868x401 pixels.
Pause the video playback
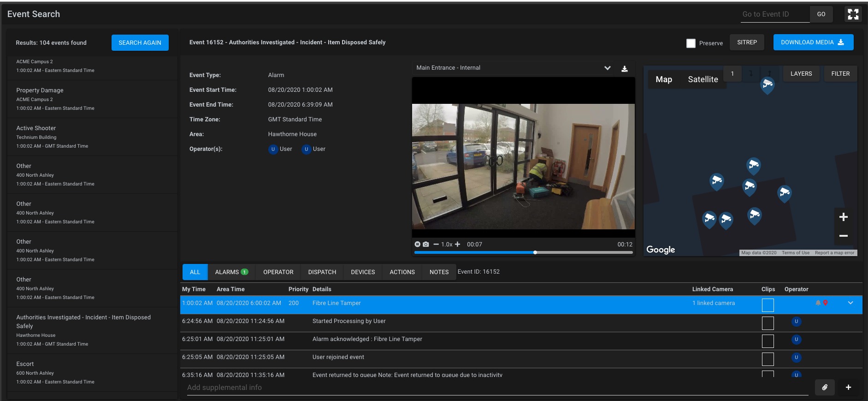click(417, 244)
